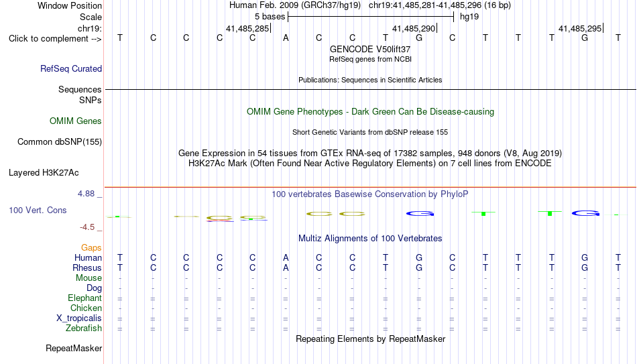The width and height of the screenshot is (637, 364).
Task: Click the chr19: ruler label
Action: click(90, 28)
